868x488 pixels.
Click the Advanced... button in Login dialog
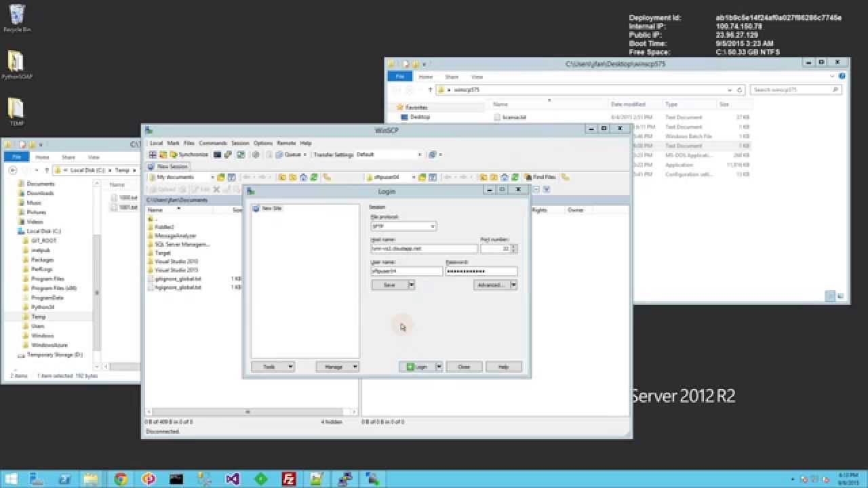click(491, 285)
